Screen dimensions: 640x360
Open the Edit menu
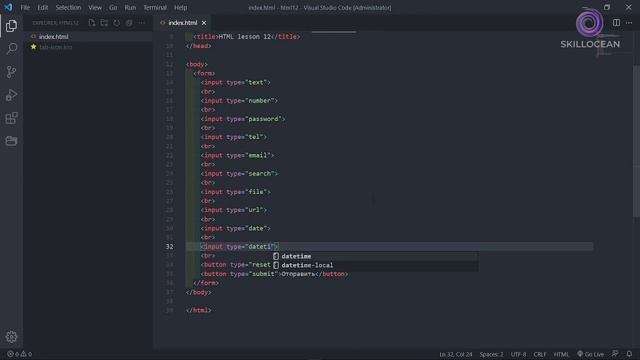click(42, 7)
